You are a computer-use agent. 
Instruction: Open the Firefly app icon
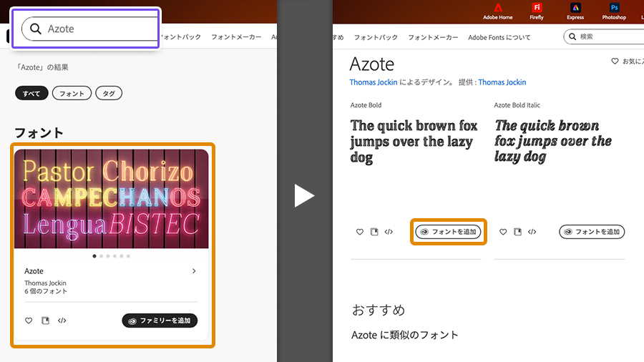pyautogui.click(x=537, y=11)
